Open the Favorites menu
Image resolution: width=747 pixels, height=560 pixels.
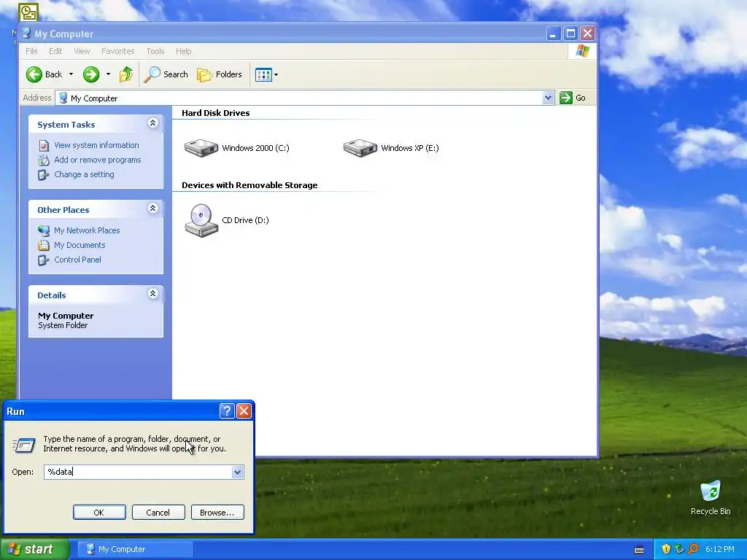click(117, 51)
